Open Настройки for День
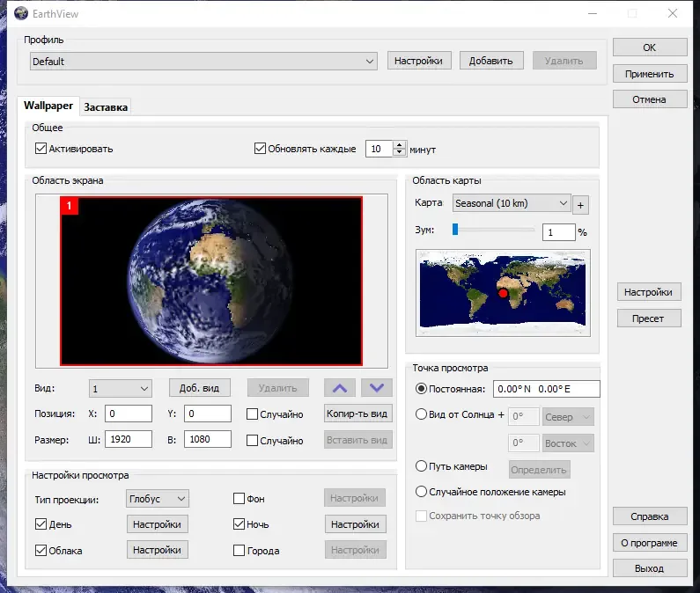This screenshot has width=700, height=593. [x=157, y=524]
